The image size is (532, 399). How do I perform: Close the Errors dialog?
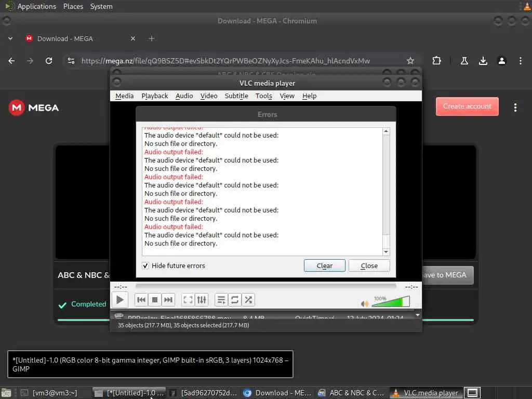coord(369,265)
